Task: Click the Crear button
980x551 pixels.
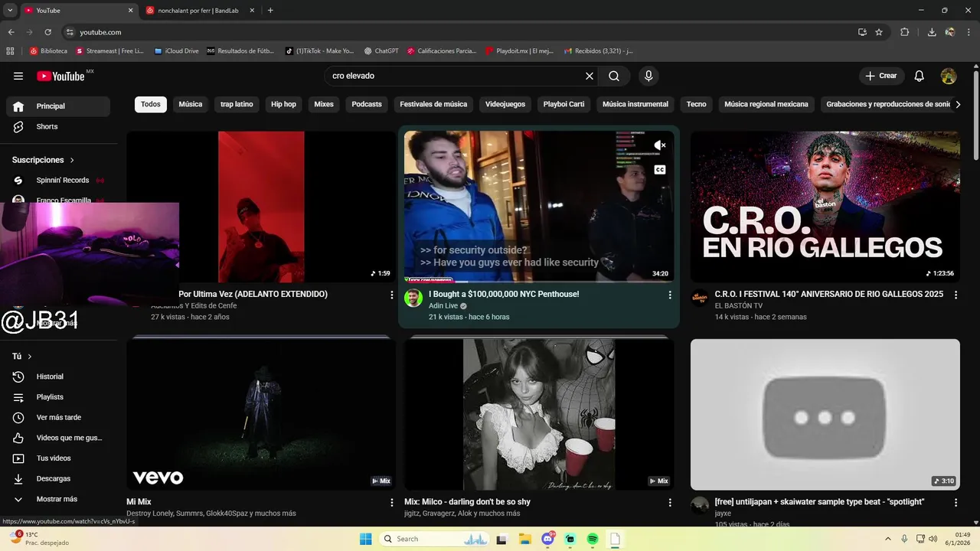Action: [881, 76]
